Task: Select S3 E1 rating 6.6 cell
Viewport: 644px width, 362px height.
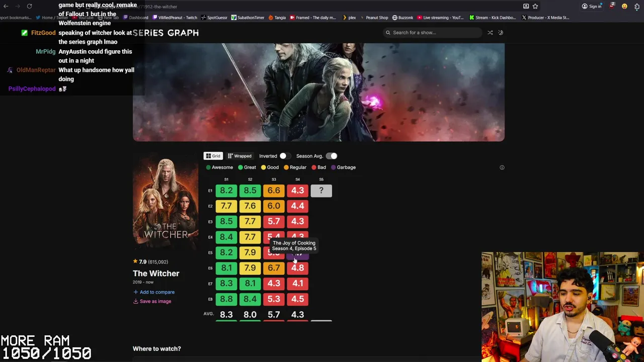Action: [x=274, y=191]
